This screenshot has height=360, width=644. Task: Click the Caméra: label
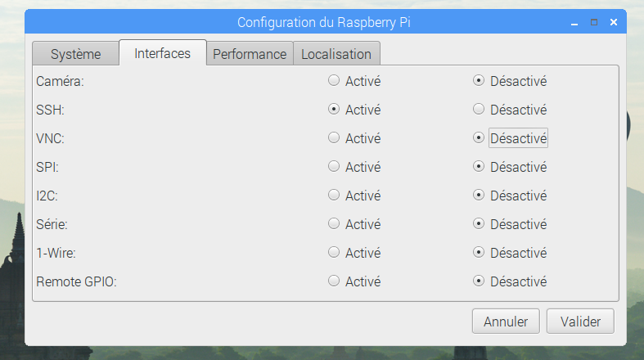60,81
